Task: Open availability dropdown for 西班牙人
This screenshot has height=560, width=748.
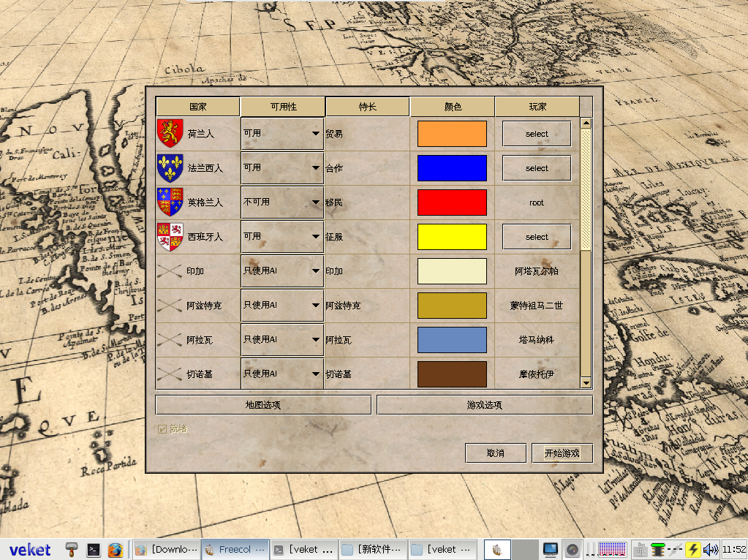Action: [x=282, y=237]
